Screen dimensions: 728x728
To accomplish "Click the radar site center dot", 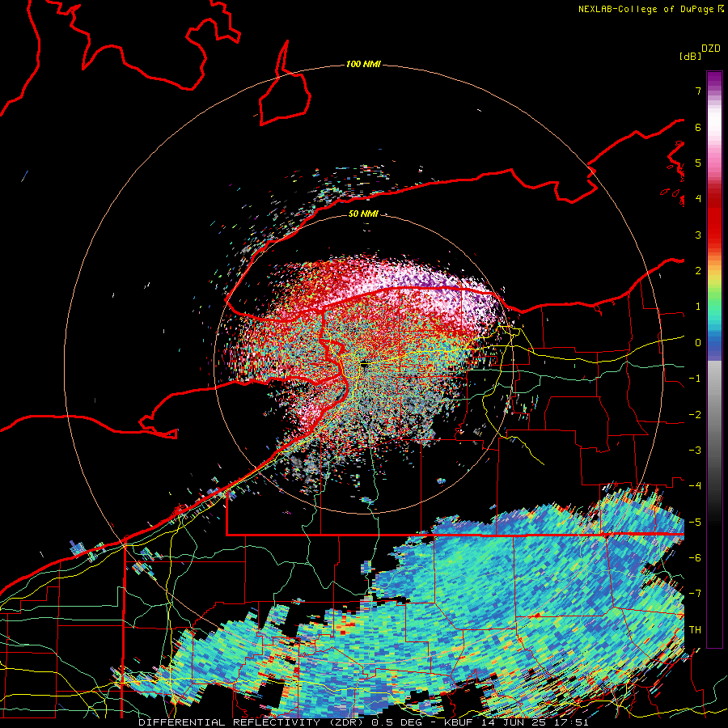I will pos(364,365).
